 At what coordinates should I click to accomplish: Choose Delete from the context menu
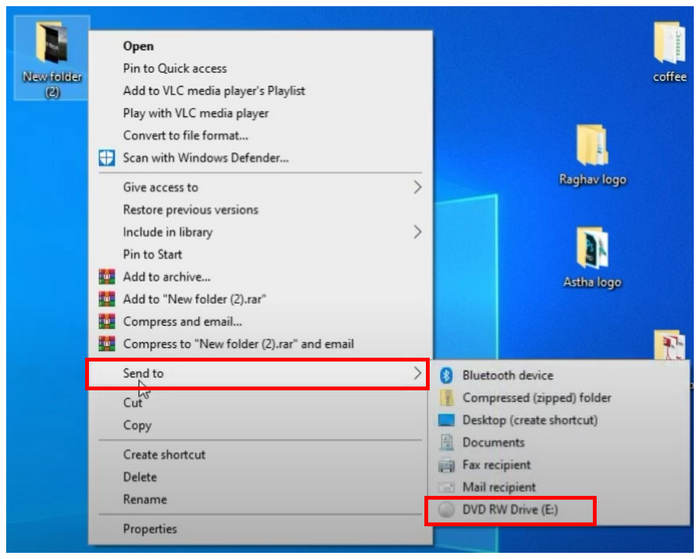point(260,477)
